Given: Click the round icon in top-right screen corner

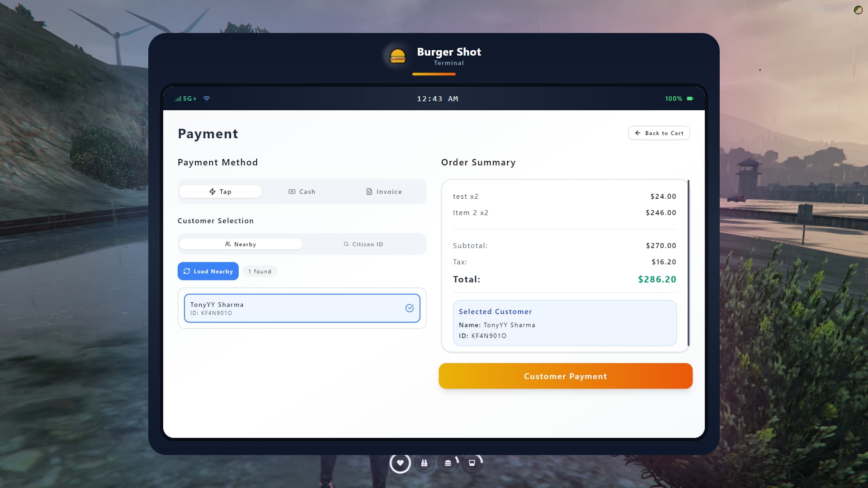Looking at the screenshot, I should tap(858, 10).
